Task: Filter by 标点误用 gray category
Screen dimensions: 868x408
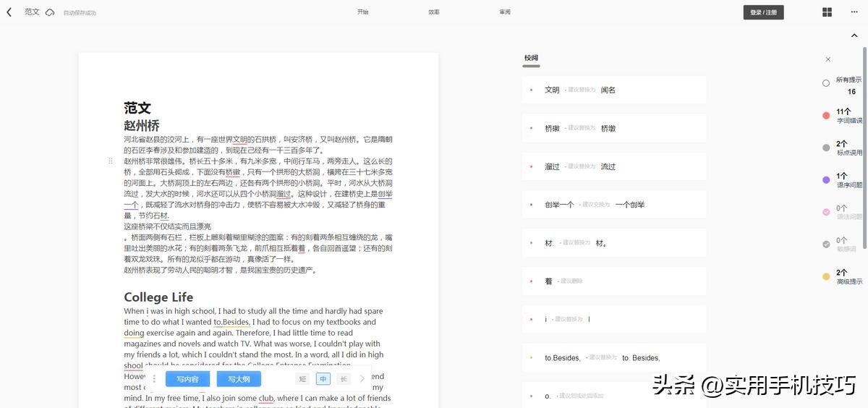Action: (x=826, y=148)
